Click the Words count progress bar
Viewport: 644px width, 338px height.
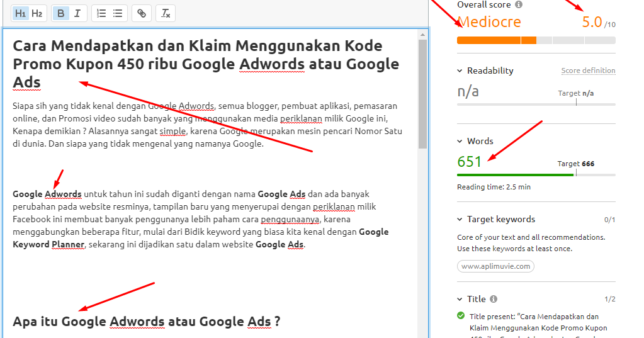point(536,175)
